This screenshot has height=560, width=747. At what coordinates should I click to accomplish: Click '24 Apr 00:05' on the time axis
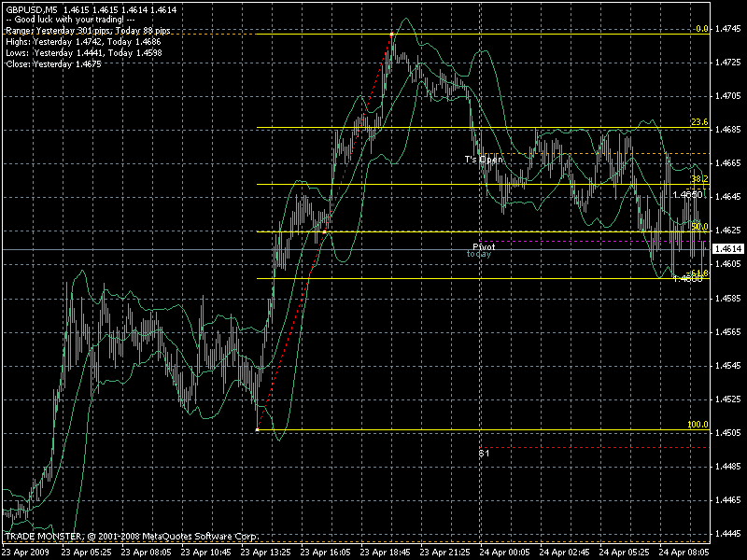pos(504,553)
